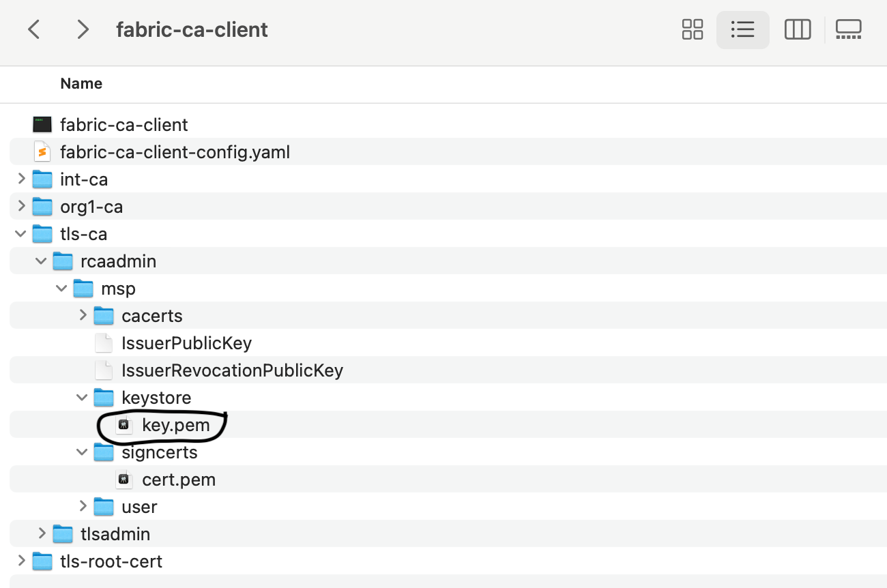Switch to gallery view
887x588 pixels.
[849, 29]
